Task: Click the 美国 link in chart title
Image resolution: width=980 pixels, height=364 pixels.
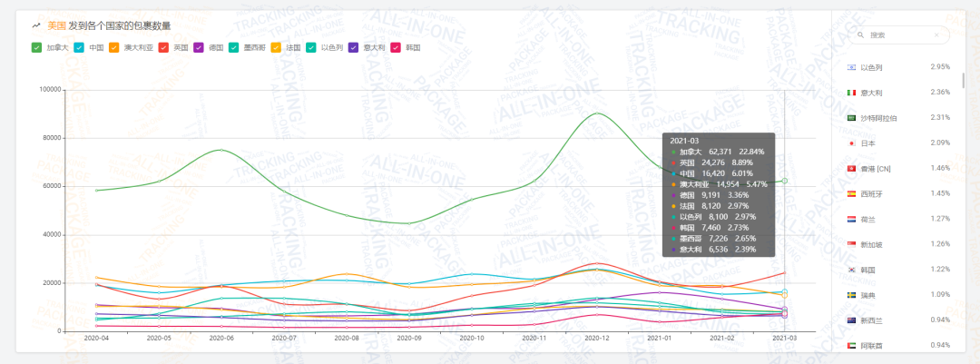Action: [56, 25]
